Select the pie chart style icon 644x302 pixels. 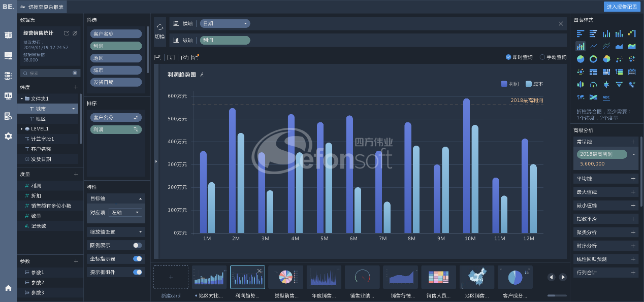(580, 59)
